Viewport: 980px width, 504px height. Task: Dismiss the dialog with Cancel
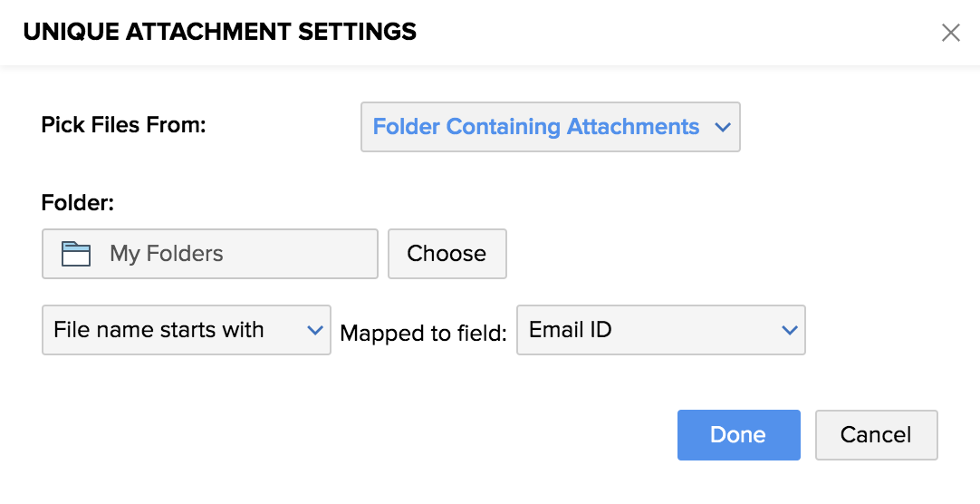pos(876,435)
